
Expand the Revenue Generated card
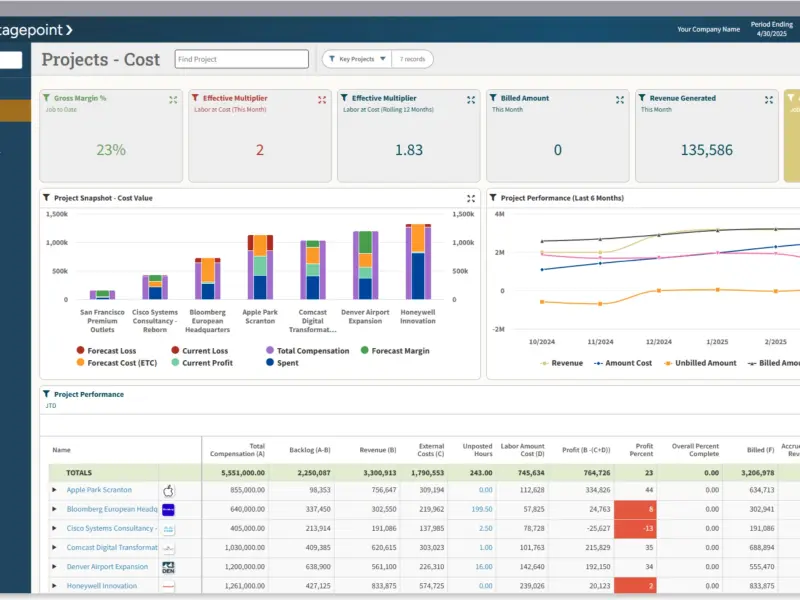pyautogui.click(x=768, y=100)
